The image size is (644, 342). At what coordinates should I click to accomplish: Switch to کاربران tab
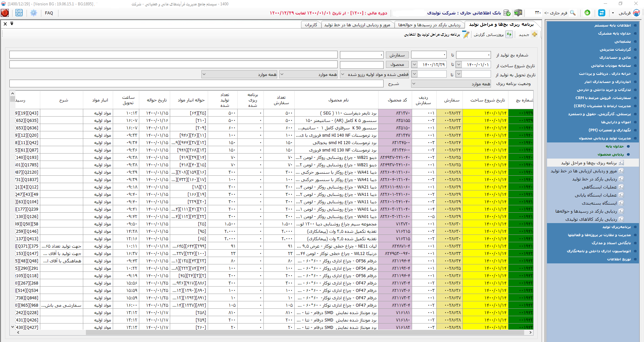point(311,25)
